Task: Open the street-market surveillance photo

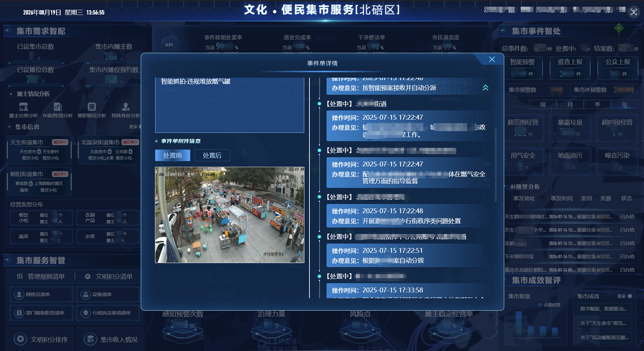Action: coord(230,215)
